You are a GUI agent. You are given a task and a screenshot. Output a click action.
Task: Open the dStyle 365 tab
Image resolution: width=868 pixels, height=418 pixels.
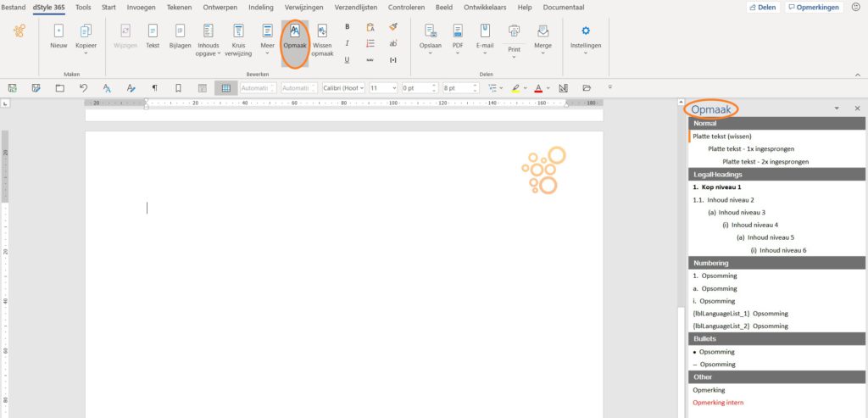pos(48,7)
